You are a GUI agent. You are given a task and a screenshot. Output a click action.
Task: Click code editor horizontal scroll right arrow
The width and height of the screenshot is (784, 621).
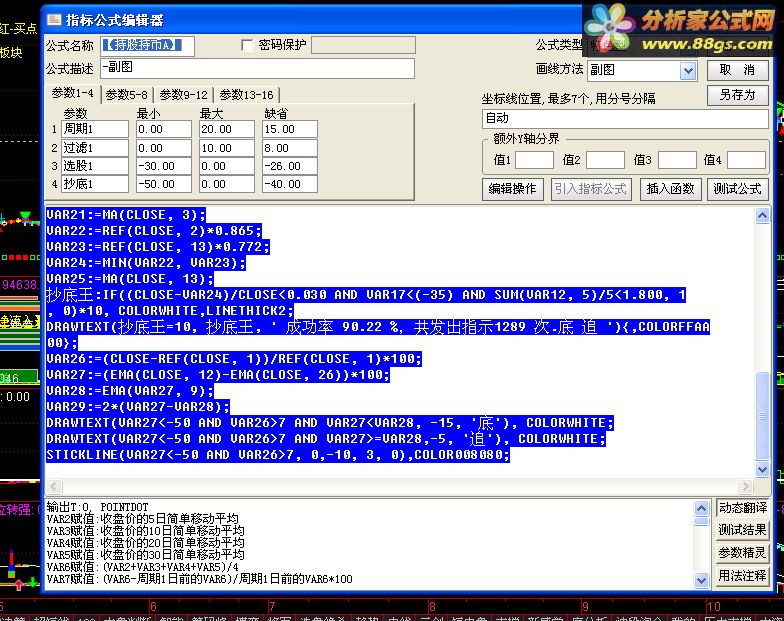coord(745,486)
